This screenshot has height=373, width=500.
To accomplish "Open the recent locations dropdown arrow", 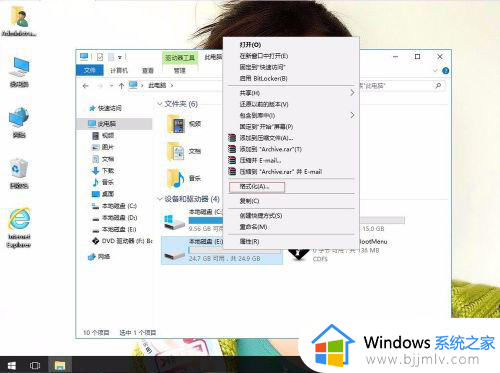I will [111, 86].
